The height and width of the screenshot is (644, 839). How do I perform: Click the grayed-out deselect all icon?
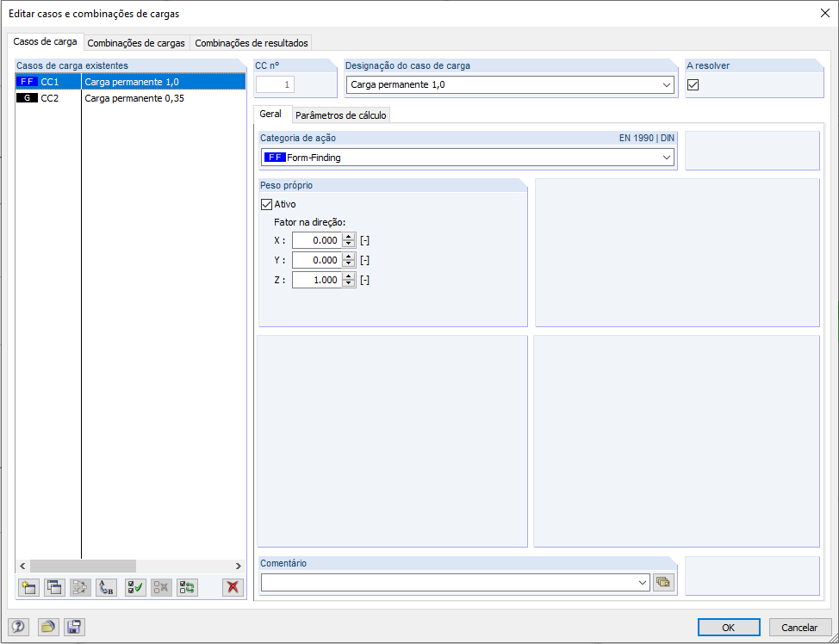click(x=162, y=587)
